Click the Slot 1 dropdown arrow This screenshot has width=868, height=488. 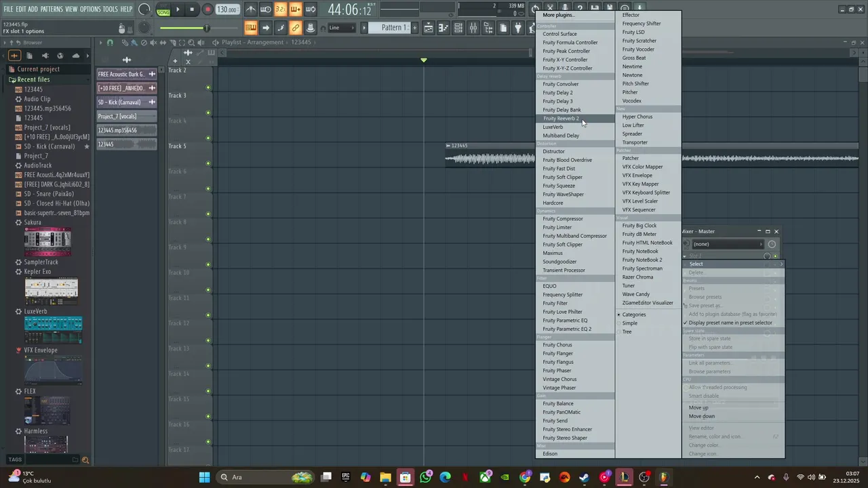click(x=684, y=256)
